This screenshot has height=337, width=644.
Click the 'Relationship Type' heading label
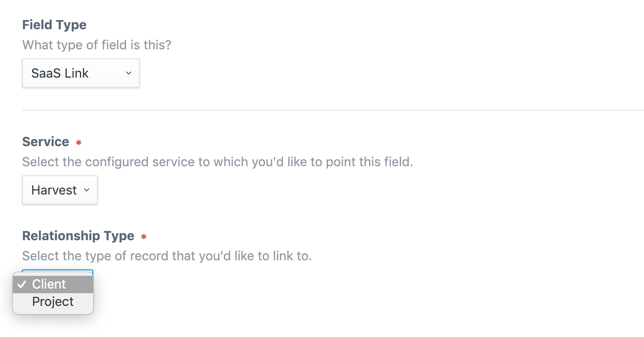pos(78,236)
